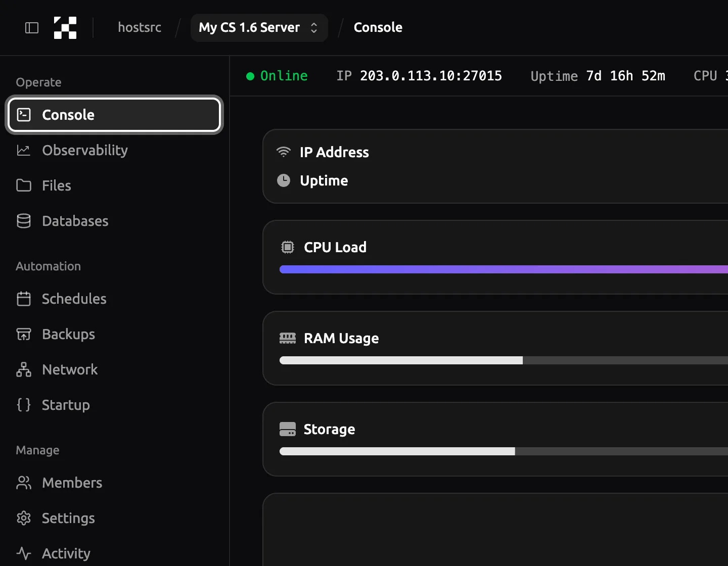
Task: Click the wifi icon beside IP Address
Action: (284, 152)
